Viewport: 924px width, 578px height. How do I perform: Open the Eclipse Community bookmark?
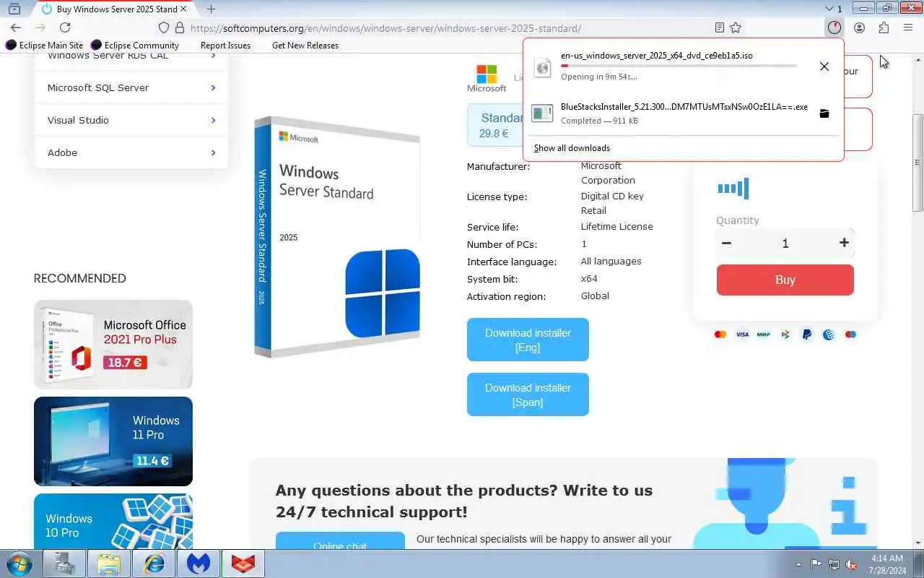[135, 45]
